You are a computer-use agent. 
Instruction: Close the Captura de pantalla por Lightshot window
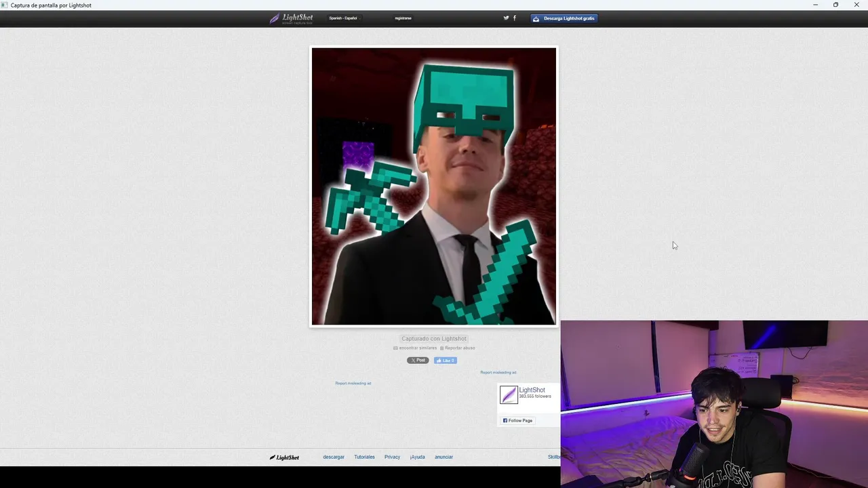click(x=856, y=5)
